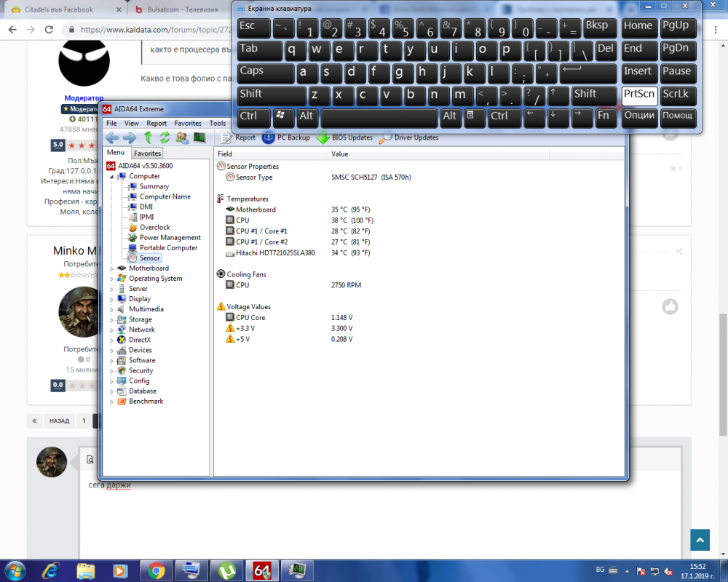Click the Field column header
Image resolution: width=728 pixels, height=582 pixels.
(271, 154)
